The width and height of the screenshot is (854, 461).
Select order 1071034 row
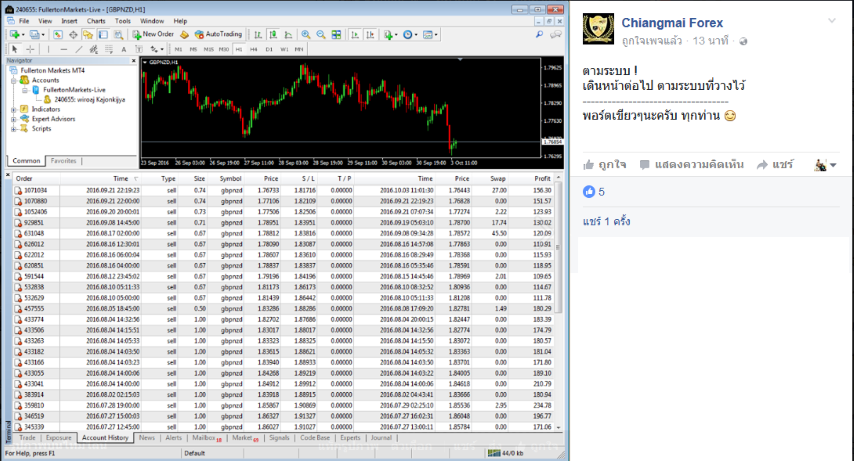click(283, 190)
